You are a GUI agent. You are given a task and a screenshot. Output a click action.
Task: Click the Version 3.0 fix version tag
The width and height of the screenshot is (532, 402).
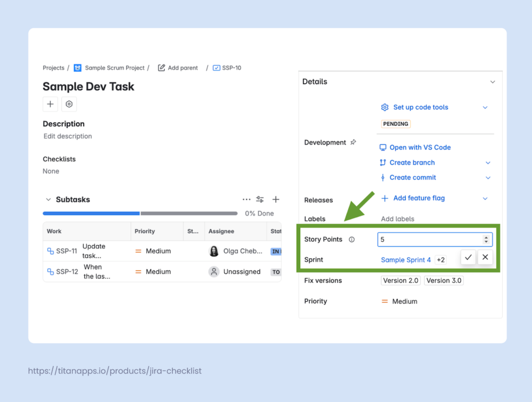444,280
